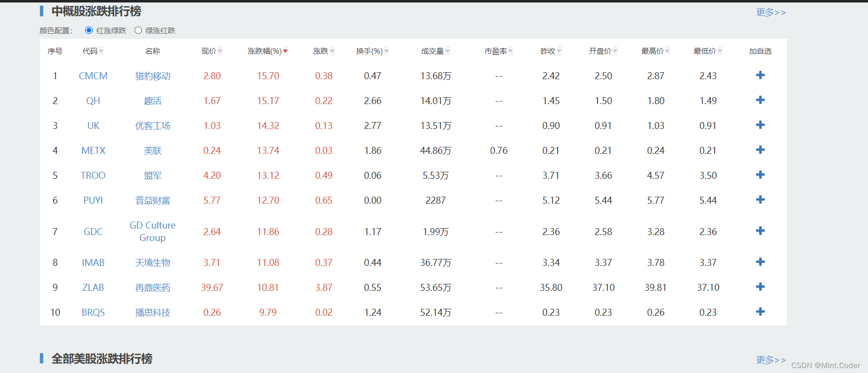The width and height of the screenshot is (868, 373).
Task: Open GD Culture Group name link
Action: tap(152, 232)
